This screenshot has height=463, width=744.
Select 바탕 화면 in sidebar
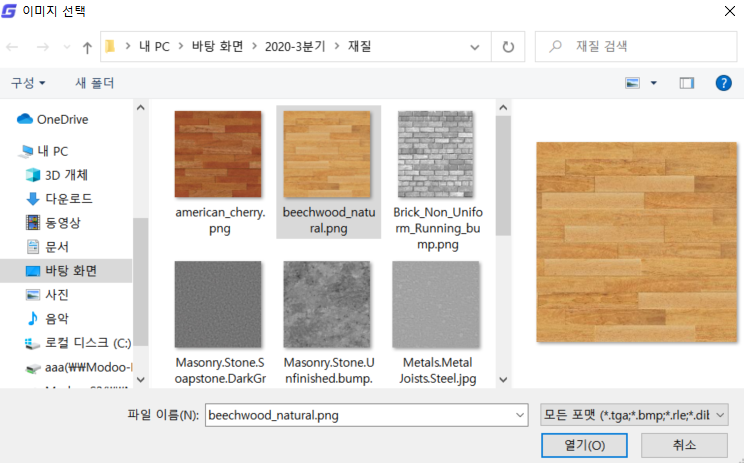(66, 271)
